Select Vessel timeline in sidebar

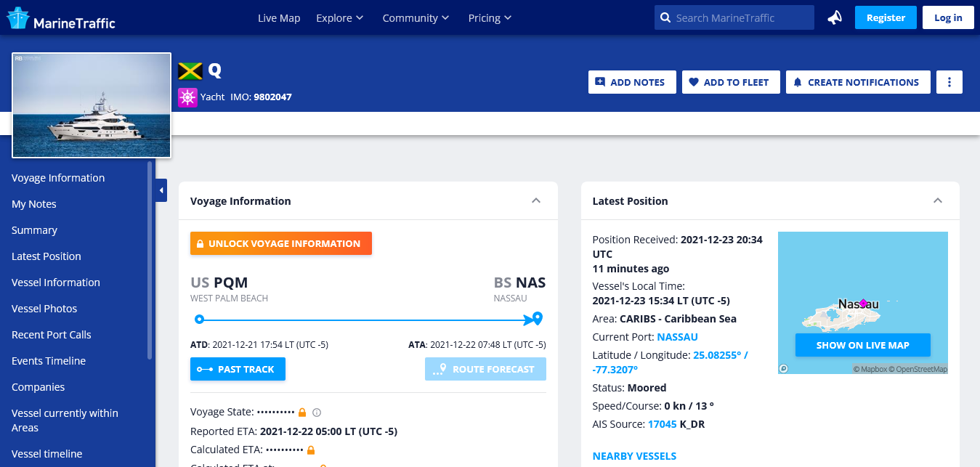[x=47, y=454]
